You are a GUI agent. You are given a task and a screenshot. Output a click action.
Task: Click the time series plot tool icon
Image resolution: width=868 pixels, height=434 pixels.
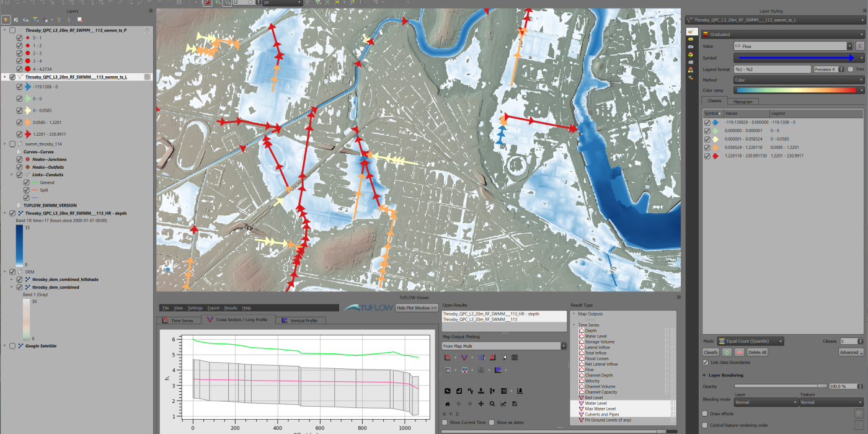(x=447, y=357)
